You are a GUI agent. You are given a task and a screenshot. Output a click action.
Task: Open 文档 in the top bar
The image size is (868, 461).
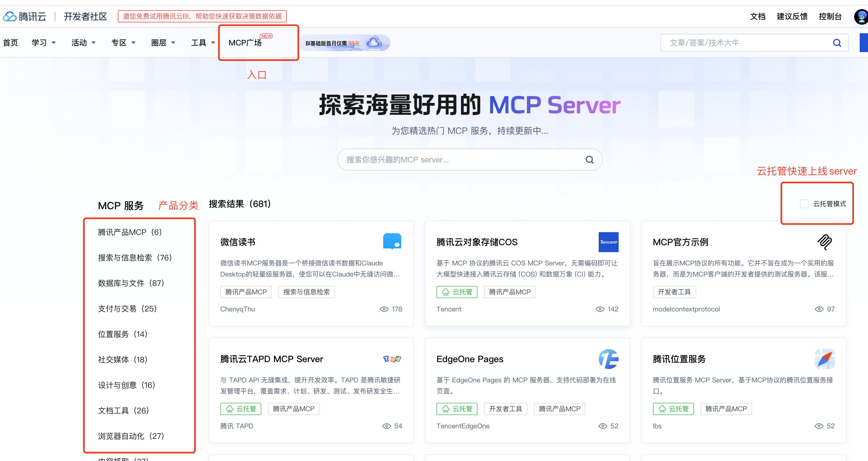pos(758,17)
